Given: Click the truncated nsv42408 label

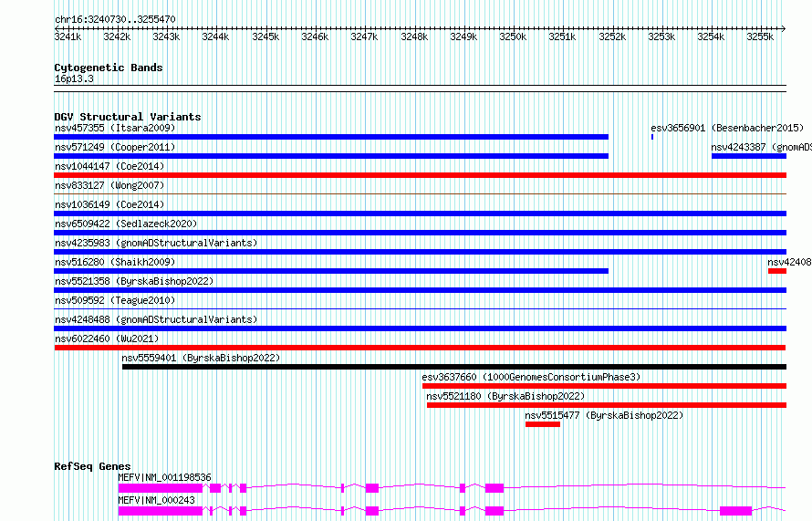Looking at the screenshot, I should point(789,262).
